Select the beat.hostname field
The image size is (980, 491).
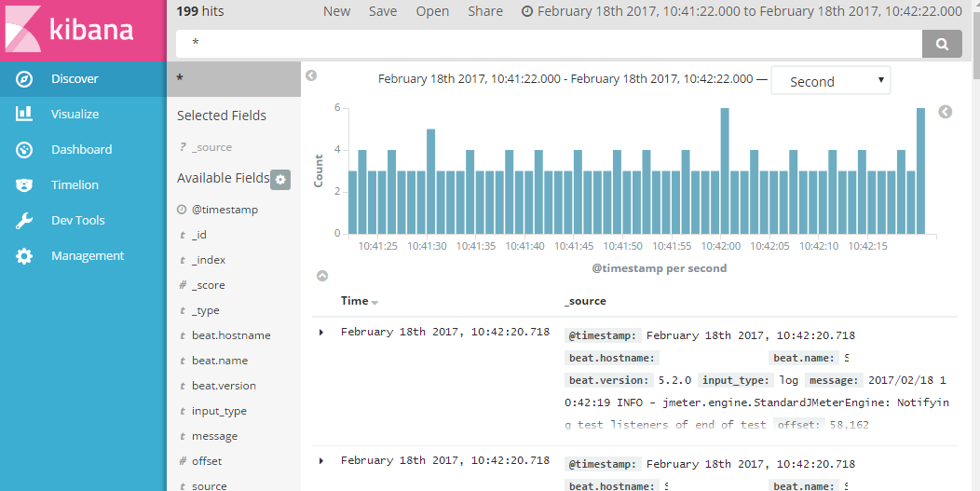click(x=231, y=335)
